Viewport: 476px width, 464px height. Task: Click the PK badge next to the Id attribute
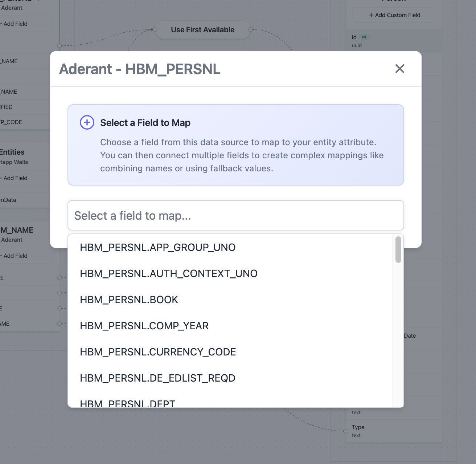[x=364, y=37]
